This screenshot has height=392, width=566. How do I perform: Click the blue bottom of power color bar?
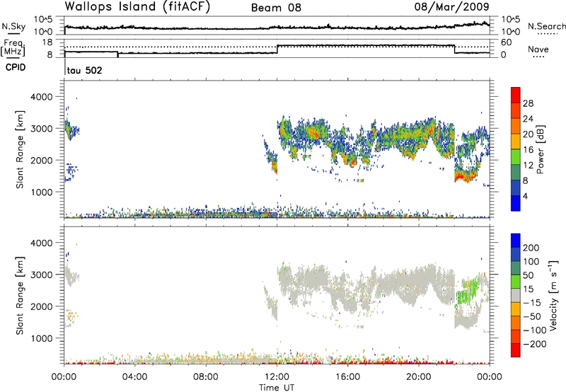516,203
